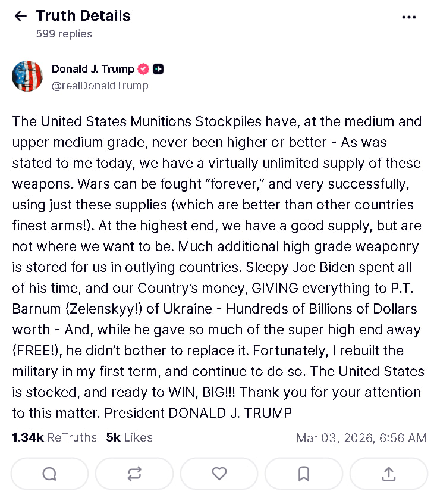
Task: Visit the @realDonaldTrump handle
Action: tap(100, 86)
